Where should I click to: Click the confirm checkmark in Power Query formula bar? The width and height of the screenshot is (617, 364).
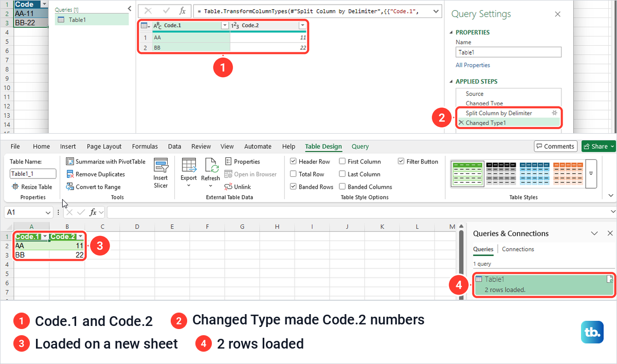click(166, 11)
